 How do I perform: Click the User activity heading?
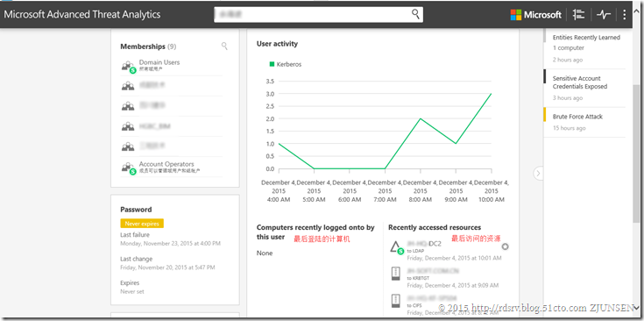[277, 44]
